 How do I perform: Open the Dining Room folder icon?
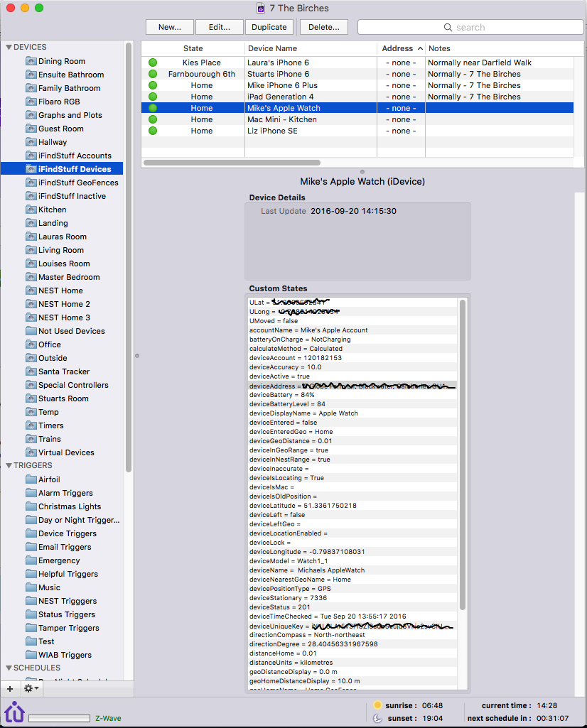click(x=31, y=61)
